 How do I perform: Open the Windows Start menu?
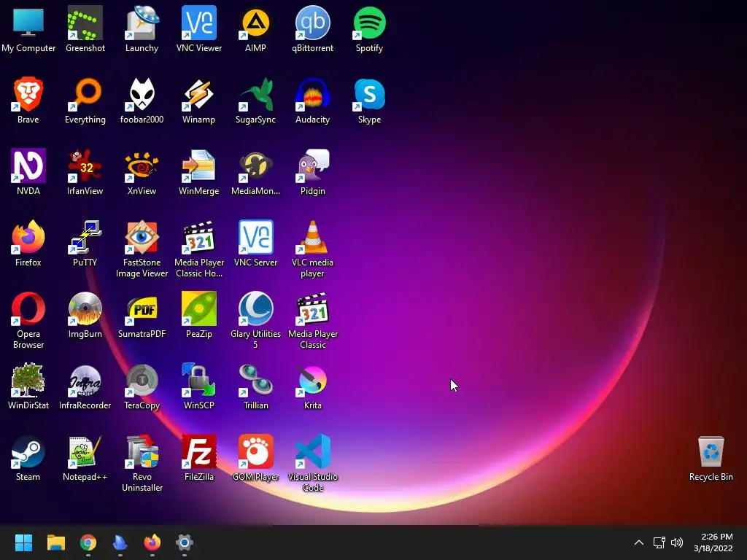coord(23,542)
